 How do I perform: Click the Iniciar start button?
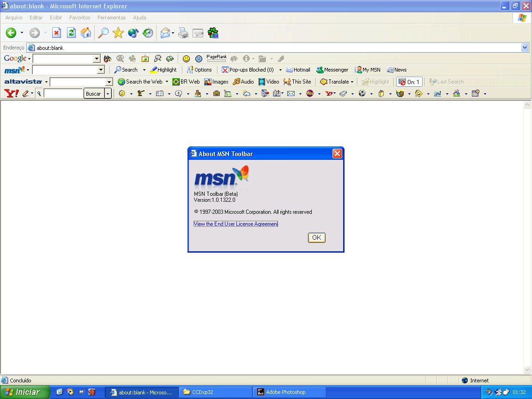click(x=25, y=392)
